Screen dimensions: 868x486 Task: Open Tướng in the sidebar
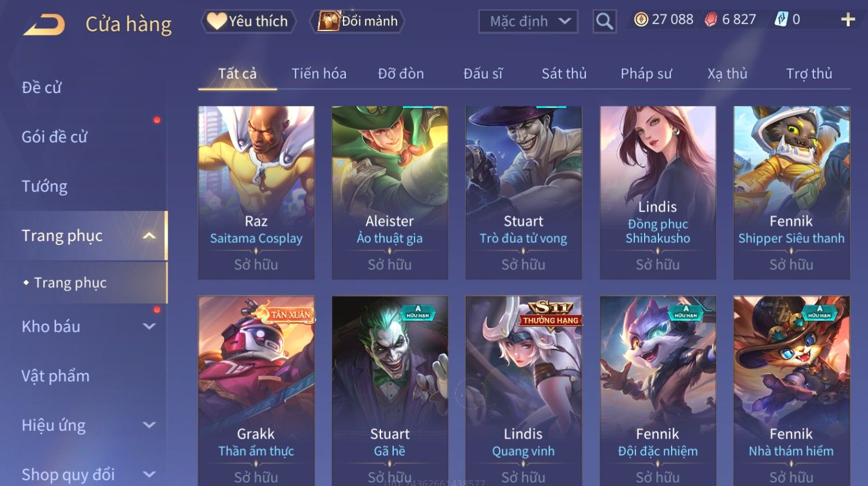click(44, 186)
